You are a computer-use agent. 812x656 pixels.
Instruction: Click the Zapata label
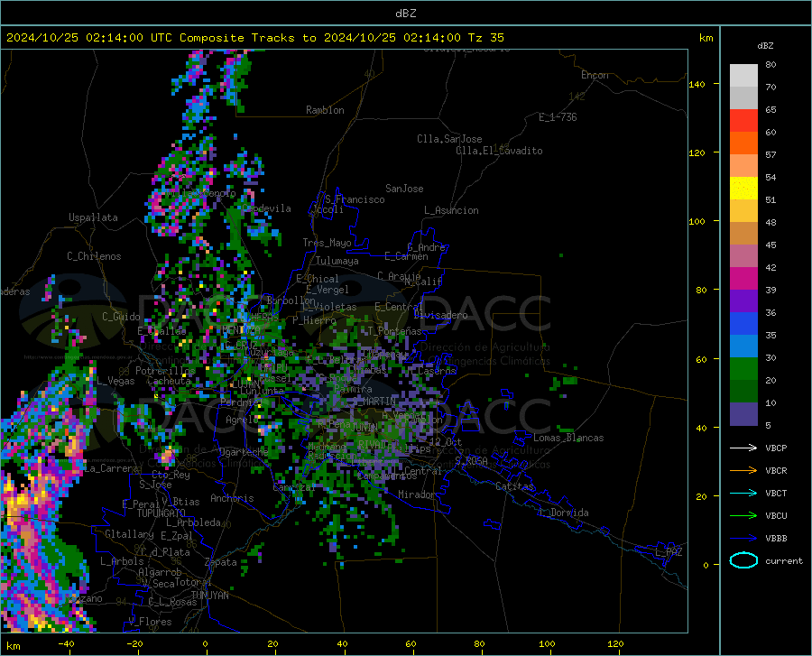pos(221,562)
